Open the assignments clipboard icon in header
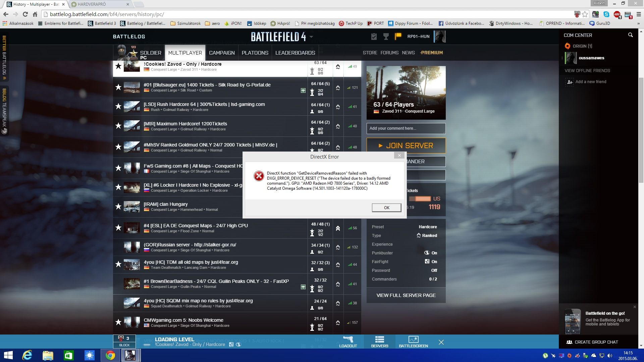The height and width of the screenshot is (362, 644). 374,37
